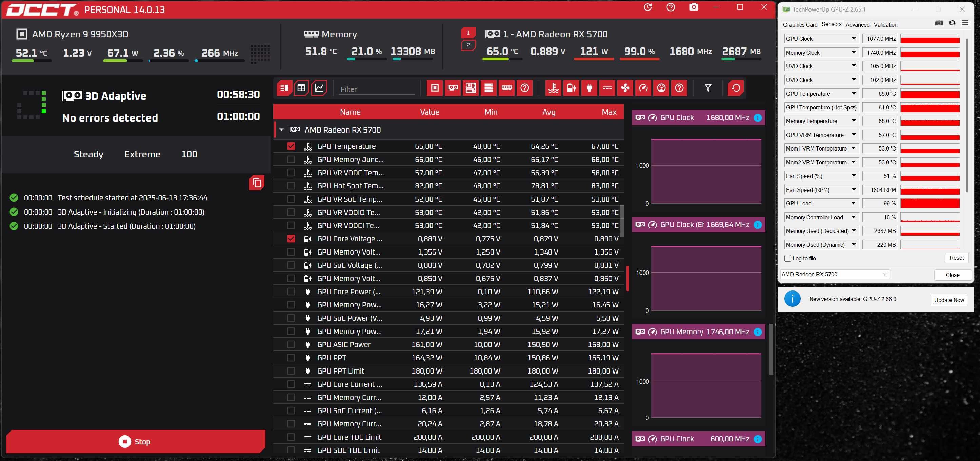Viewport: 980px width, 461px height.
Task: Enable Log to file in GPU-Z
Action: click(x=788, y=258)
